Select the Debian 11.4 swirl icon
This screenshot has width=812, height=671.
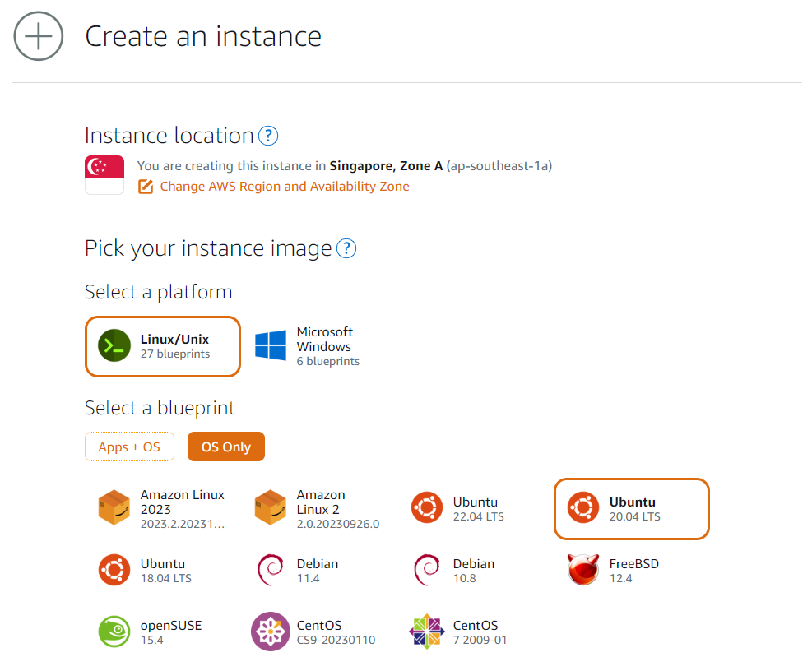pyautogui.click(x=271, y=570)
